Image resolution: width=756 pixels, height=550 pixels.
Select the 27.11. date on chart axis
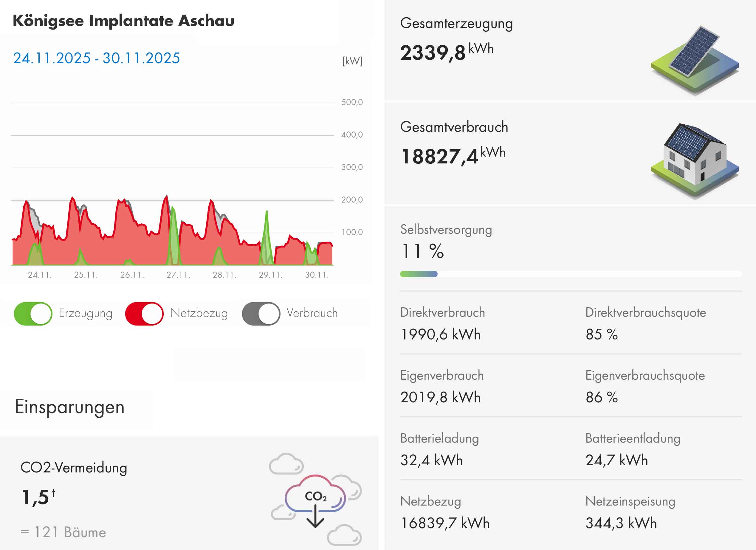[x=178, y=275]
